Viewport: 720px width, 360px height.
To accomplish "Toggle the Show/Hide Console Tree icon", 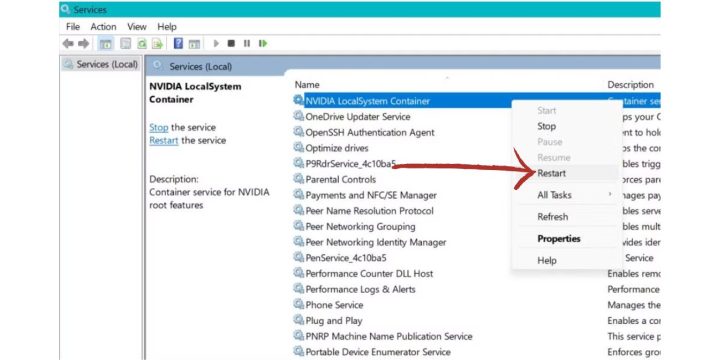I will tap(106, 44).
